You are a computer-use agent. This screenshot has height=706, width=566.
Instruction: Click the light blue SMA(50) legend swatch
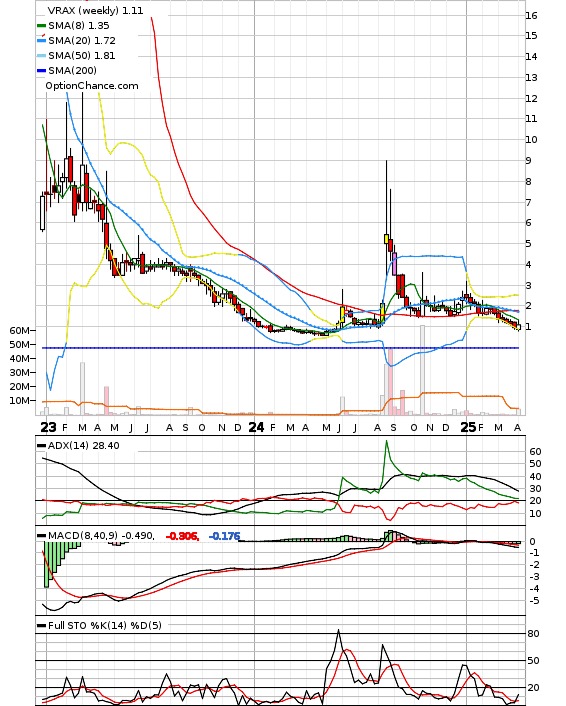coord(41,56)
